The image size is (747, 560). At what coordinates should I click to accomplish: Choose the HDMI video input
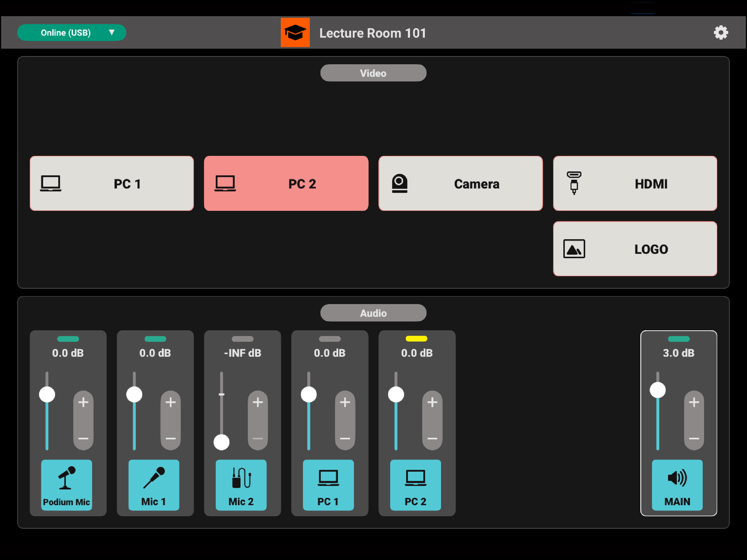click(x=635, y=183)
